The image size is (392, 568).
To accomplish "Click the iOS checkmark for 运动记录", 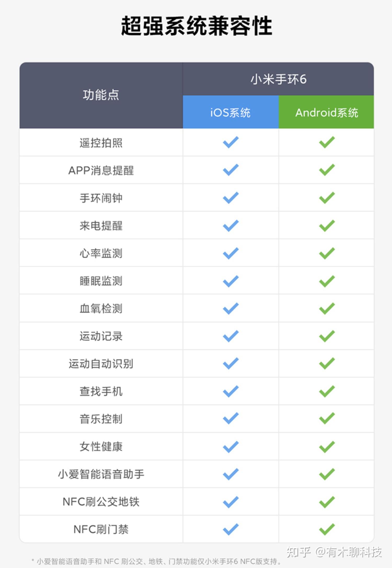I will tap(231, 336).
